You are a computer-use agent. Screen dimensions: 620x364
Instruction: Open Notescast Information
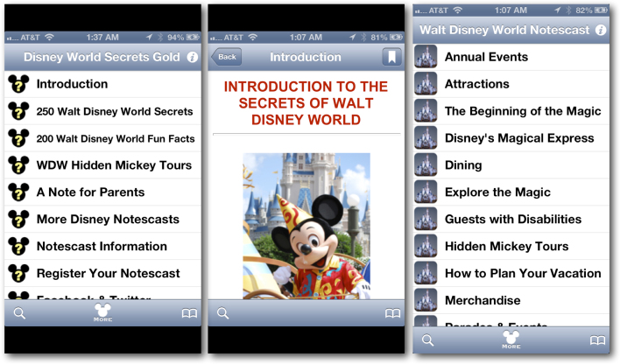102,247
